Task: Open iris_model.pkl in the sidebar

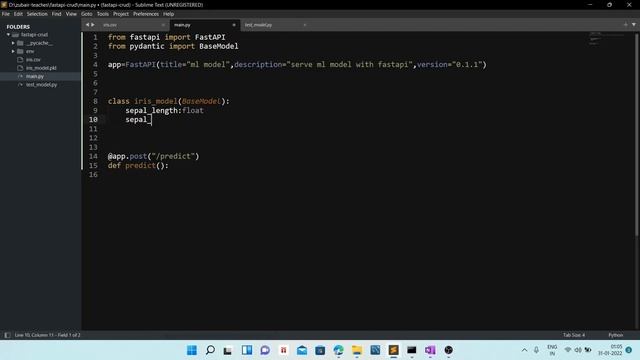Action: point(41,68)
